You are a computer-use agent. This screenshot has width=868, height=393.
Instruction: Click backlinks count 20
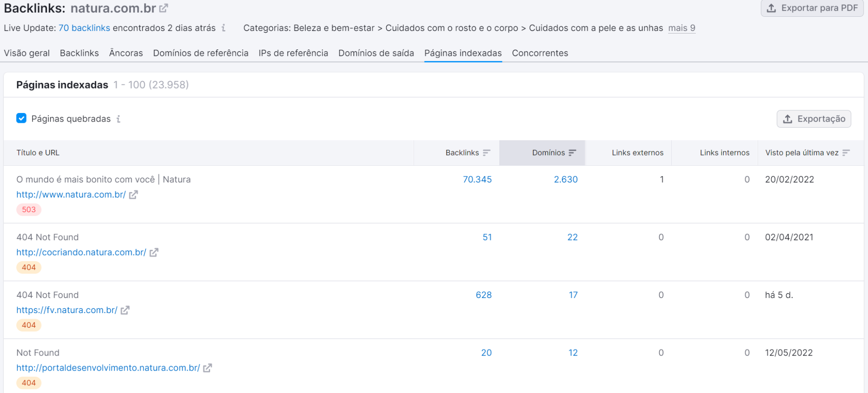pos(486,353)
